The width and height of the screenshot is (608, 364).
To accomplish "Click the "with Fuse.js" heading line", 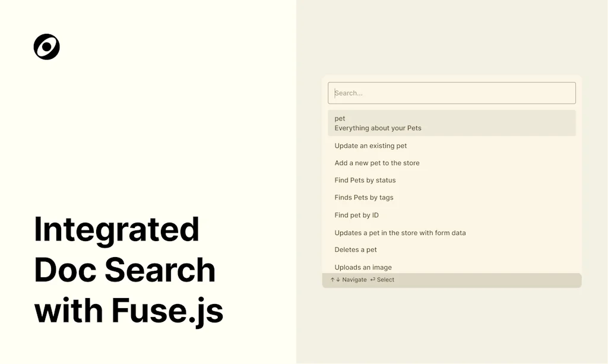I will point(129,311).
